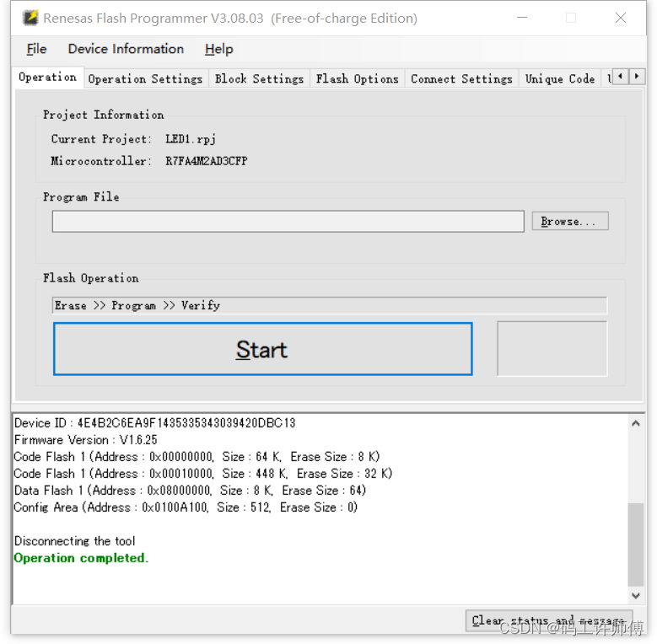Click the log scrollbar down arrow

636,595
